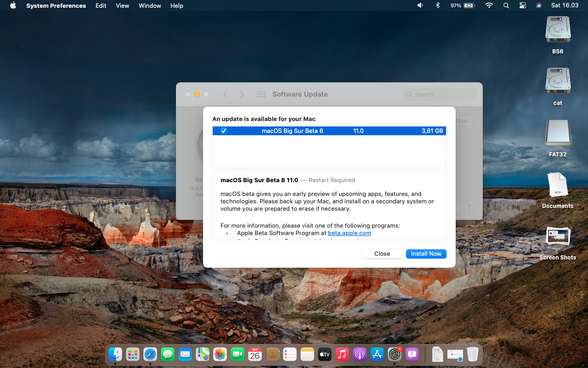This screenshot has width=588, height=368.
Task: Open the System Preferences menu
Action: click(56, 6)
